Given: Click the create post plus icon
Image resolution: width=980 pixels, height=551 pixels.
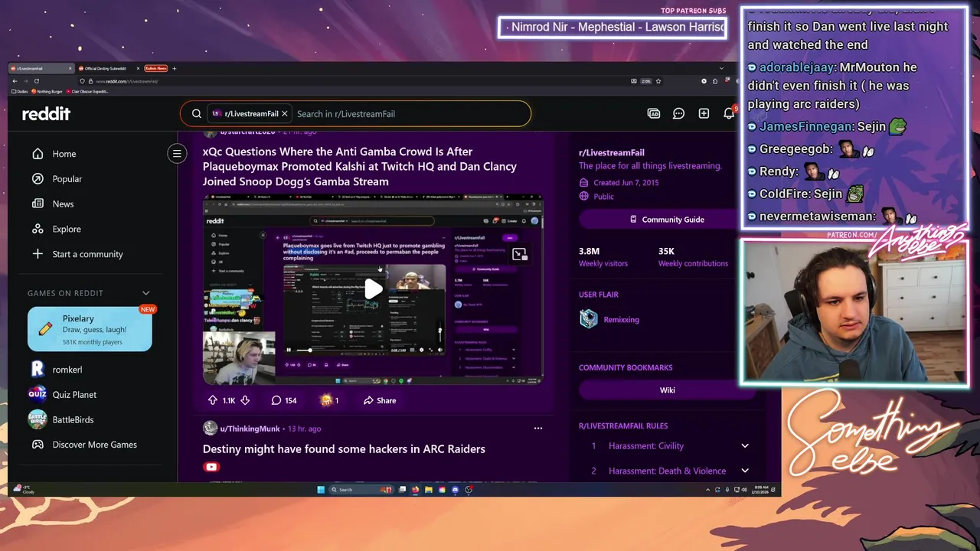Looking at the screenshot, I should tap(704, 113).
